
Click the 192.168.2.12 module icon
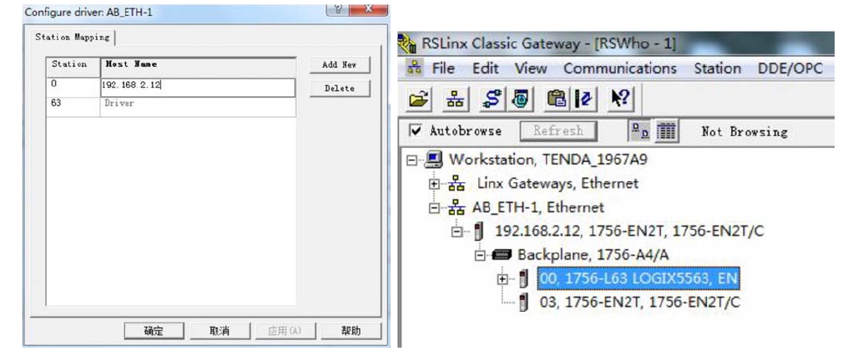click(x=479, y=231)
